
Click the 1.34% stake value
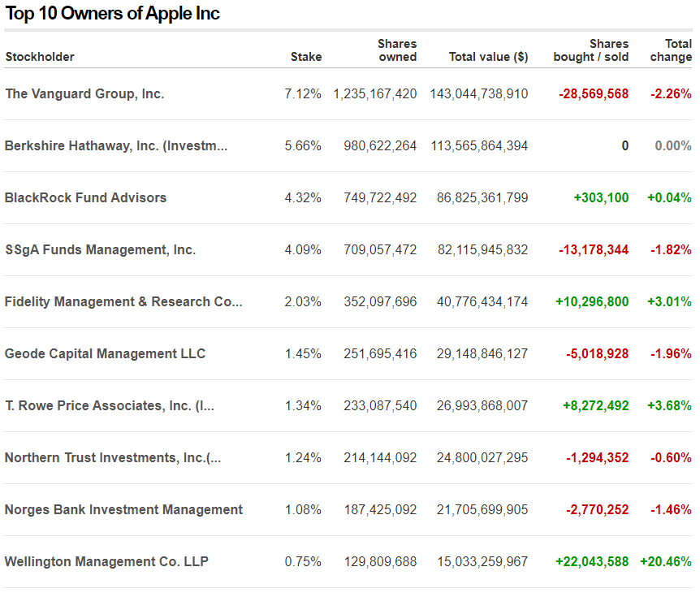(303, 405)
